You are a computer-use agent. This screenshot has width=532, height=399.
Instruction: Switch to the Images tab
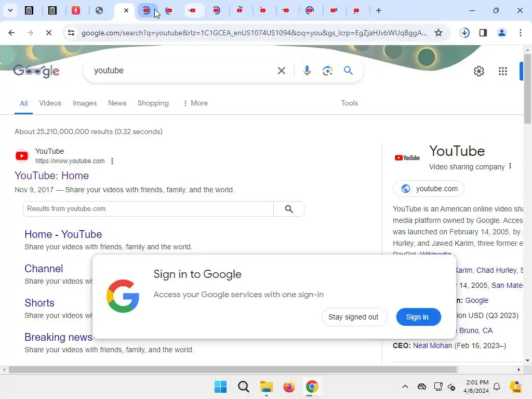[85, 103]
